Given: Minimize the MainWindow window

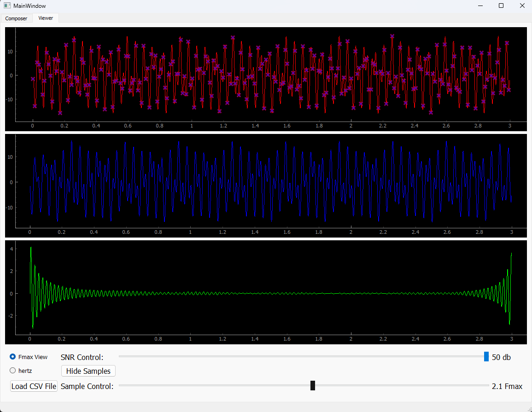Looking at the screenshot, I should point(480,6).
